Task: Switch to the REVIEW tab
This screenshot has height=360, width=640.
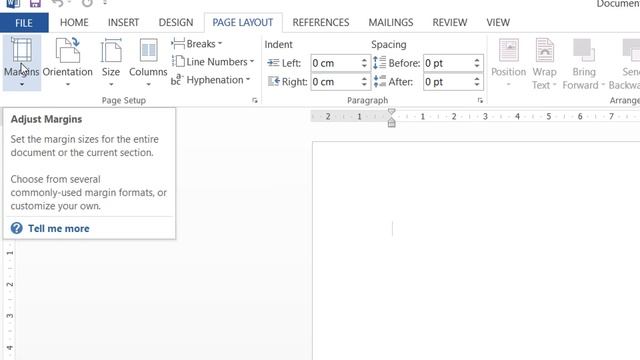Action: tap(450, 22)
